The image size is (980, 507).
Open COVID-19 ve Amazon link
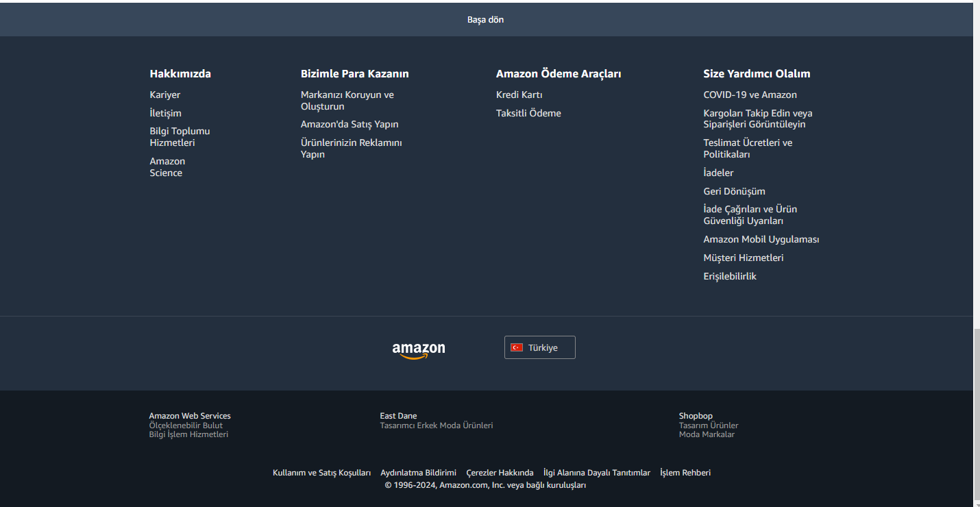750,95
